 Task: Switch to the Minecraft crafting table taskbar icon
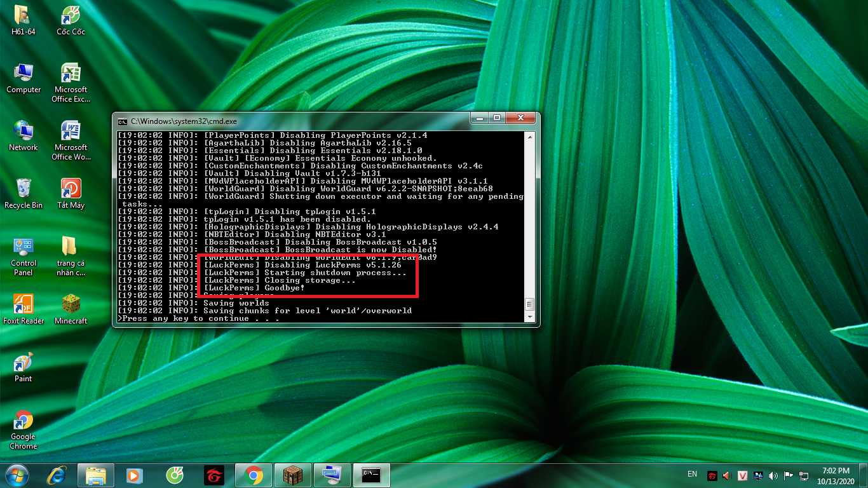(x=292, y=475)
